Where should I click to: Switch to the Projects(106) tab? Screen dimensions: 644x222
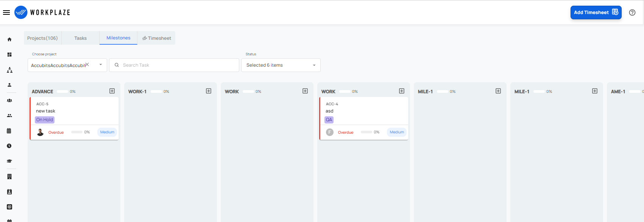[42, 38]
